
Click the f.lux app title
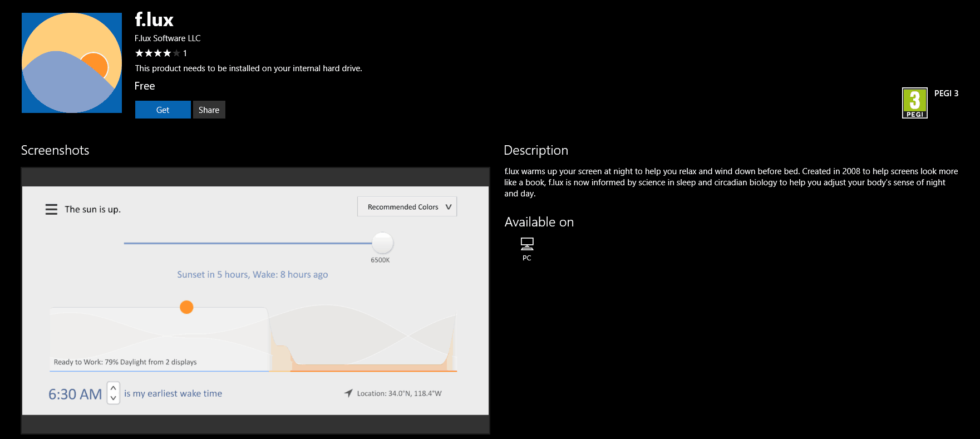[154, 19]
